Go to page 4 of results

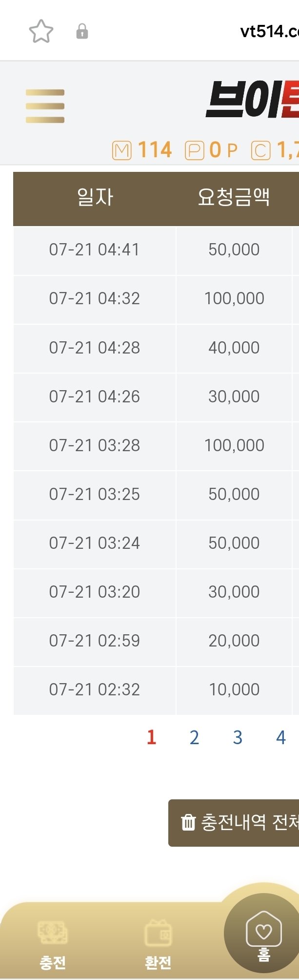click(281, 737)
